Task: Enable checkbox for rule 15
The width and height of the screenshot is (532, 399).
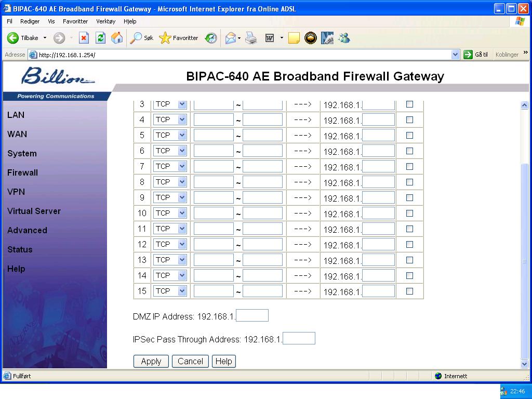Action: click(x=409, y=291)
